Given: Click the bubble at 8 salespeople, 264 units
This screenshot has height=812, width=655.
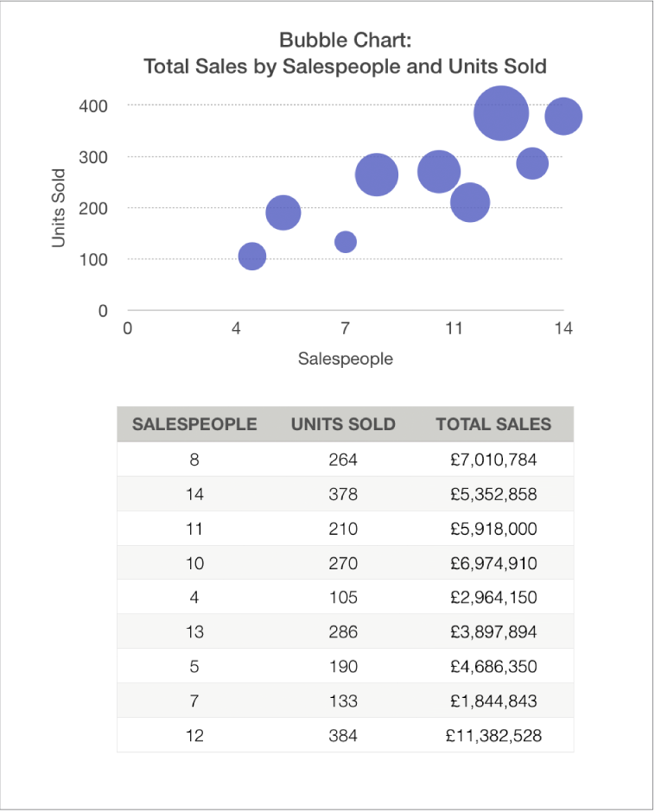Looking at the screenshot, I should 377,175.
